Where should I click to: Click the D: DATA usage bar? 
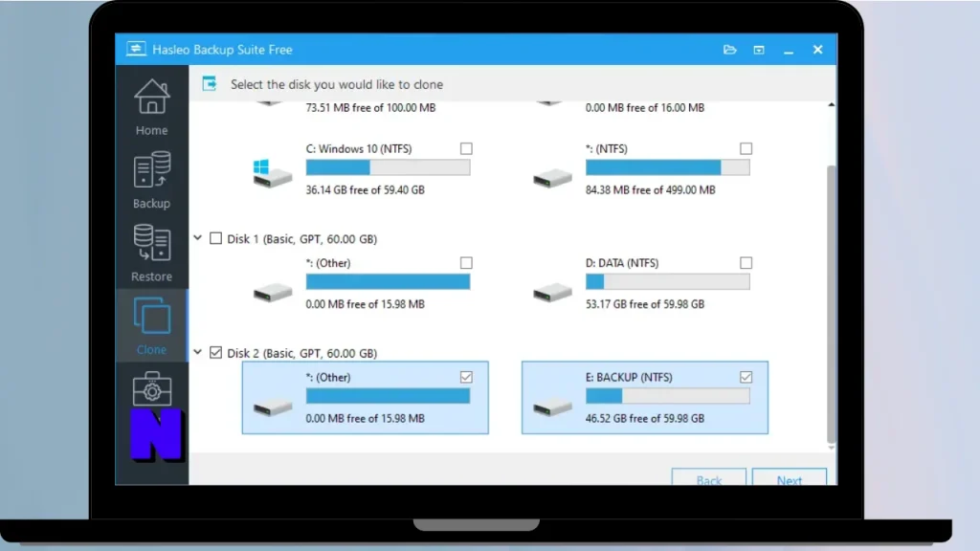667,282
